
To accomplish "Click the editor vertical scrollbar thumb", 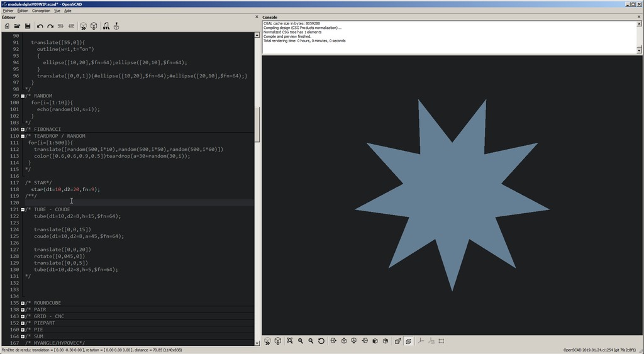I will pos(257,123).
